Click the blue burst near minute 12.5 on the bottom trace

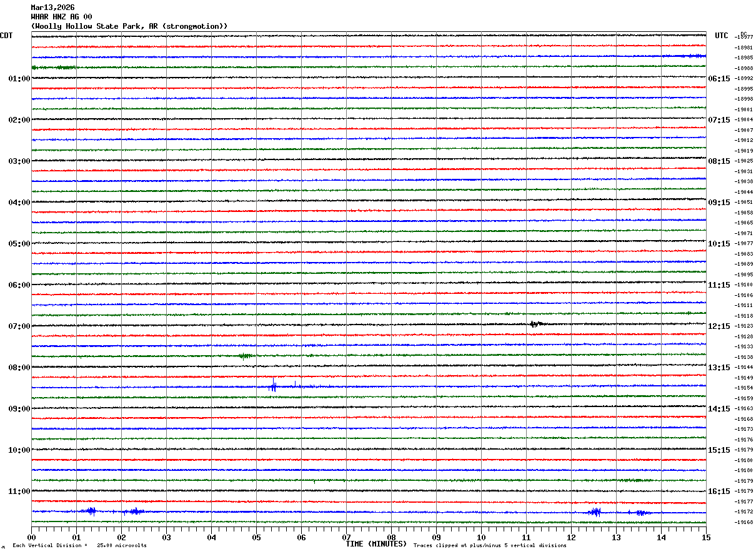tap(594, 512)
